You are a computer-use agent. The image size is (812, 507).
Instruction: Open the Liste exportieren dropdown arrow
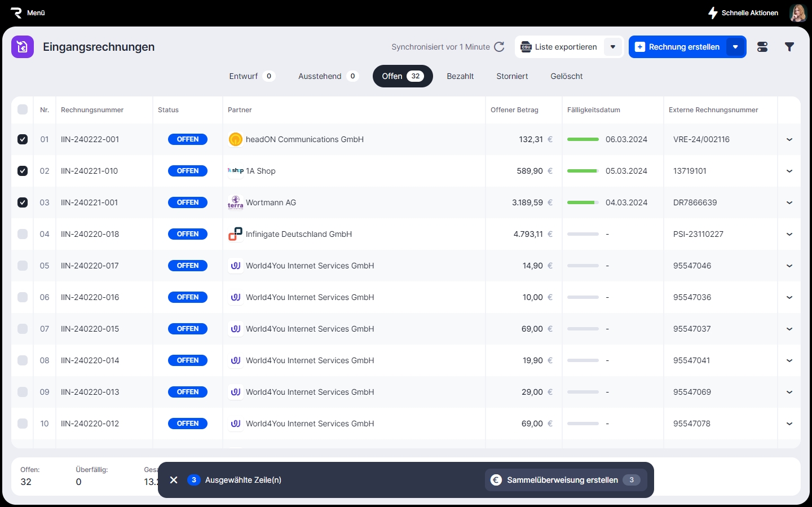[x=612, y=47]
